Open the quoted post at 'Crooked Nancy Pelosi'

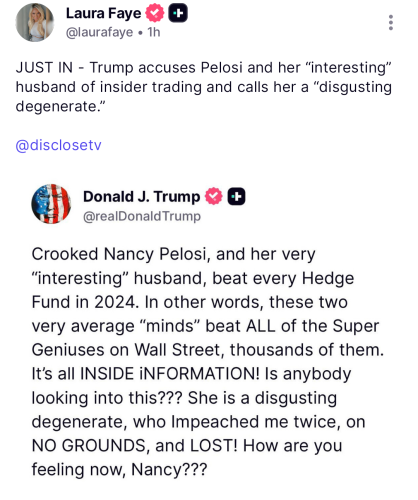(x=119, y=254)
